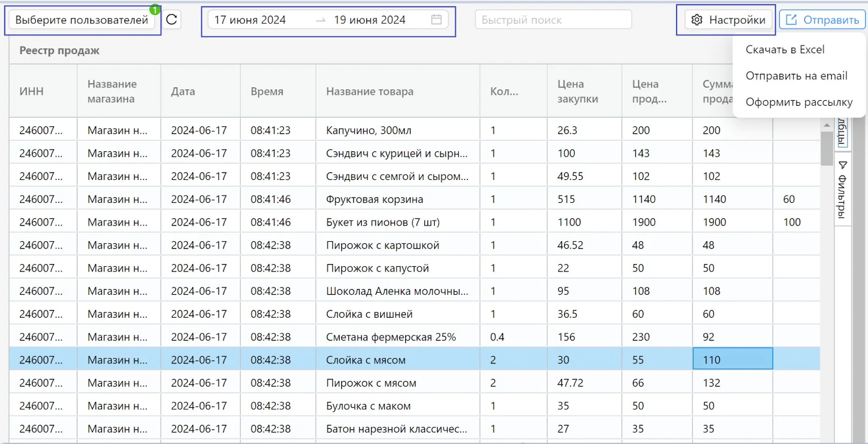Click the time 08:41:46 in Букет из пионов row
This screenshot has height=444, width=868.
pyautogui.click(x=278, y=222)
